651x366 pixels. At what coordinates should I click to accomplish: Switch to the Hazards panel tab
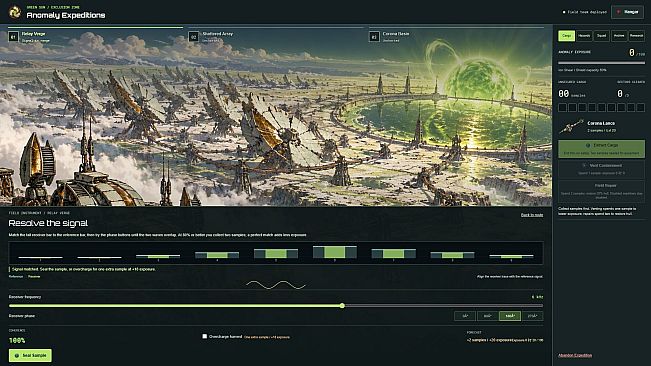point(584,36)
